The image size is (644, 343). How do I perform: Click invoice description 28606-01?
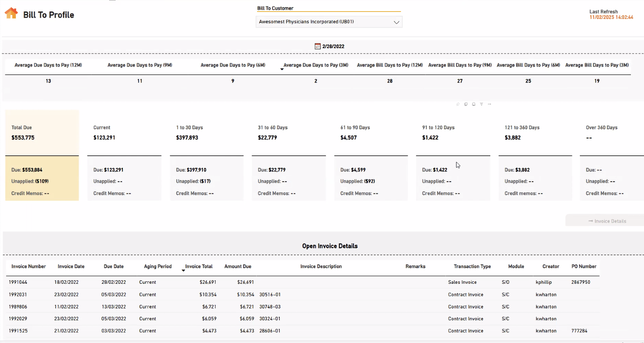tap(270, 331)
